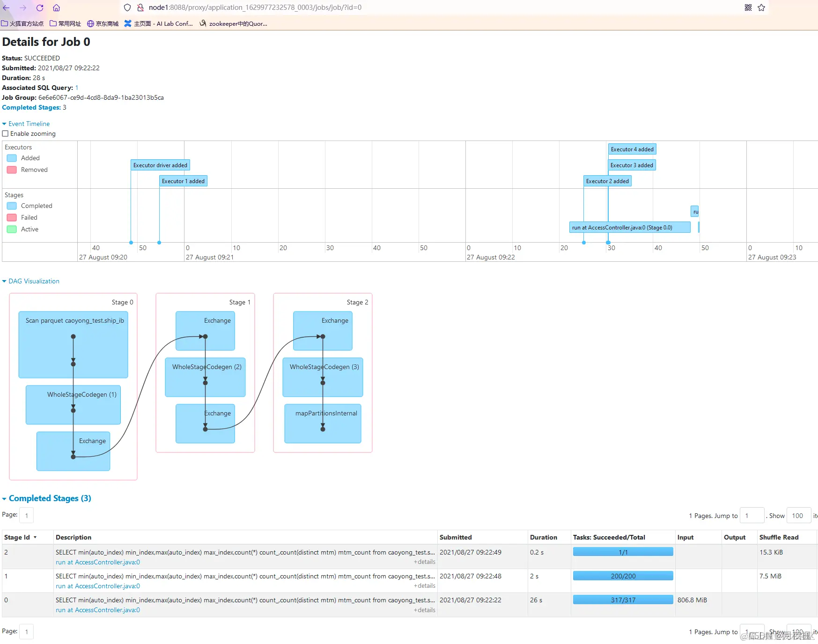Click the Added executor legend swatch
Image resolution: width=818 pixels, height=644 pixels.
[x=12, y=158]
